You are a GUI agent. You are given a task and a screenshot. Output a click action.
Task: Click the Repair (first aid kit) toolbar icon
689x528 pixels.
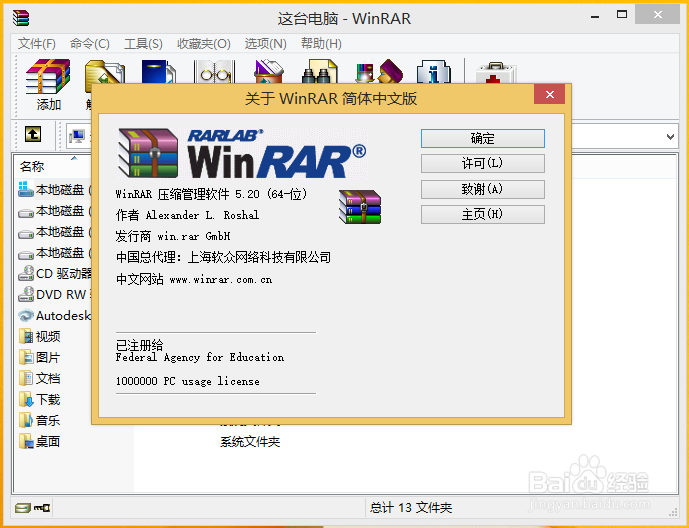(x=496, y=72)
